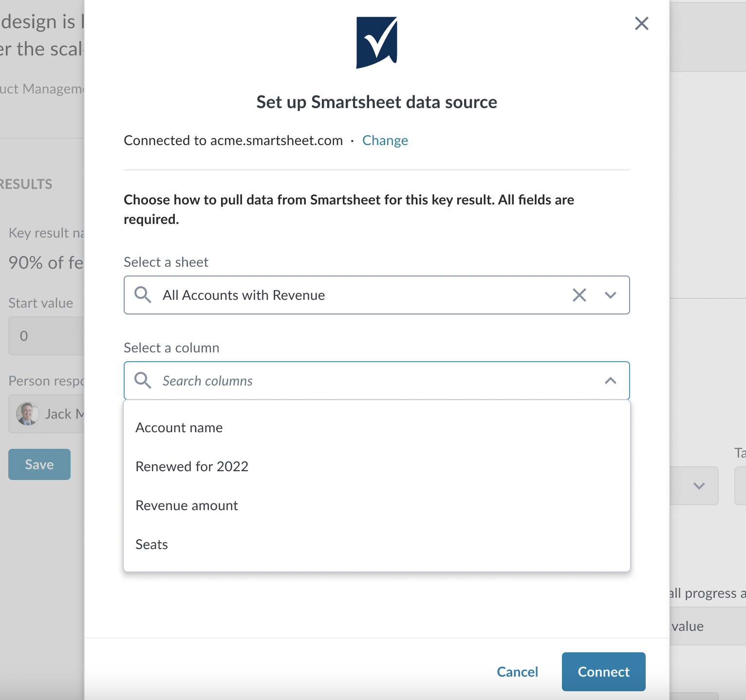
Task: Collapse the Select a column dropdown chevron
Action: click(611, 381)
